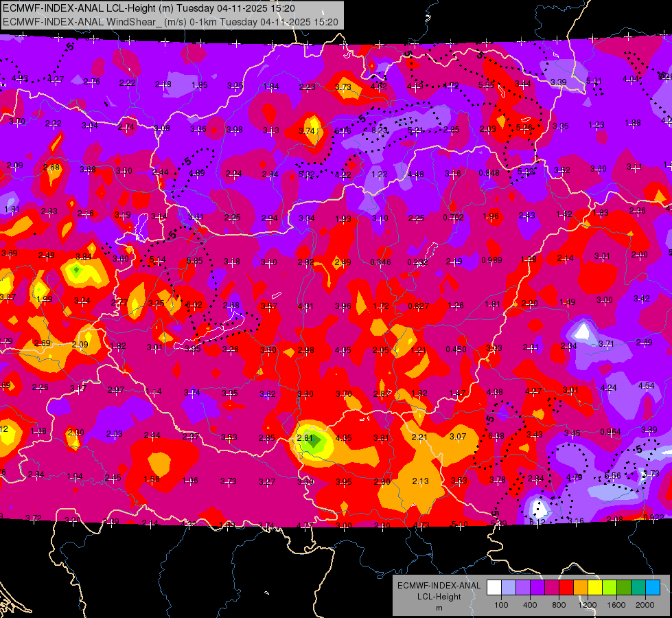Click the wind shear value 0.450
672x618 pixels.
tap(456, 350)
